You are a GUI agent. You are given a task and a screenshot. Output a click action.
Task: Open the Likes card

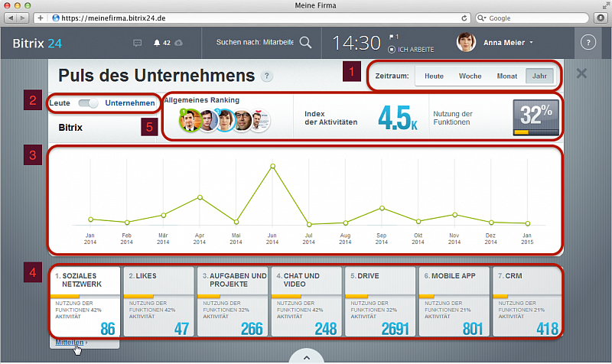159,301
